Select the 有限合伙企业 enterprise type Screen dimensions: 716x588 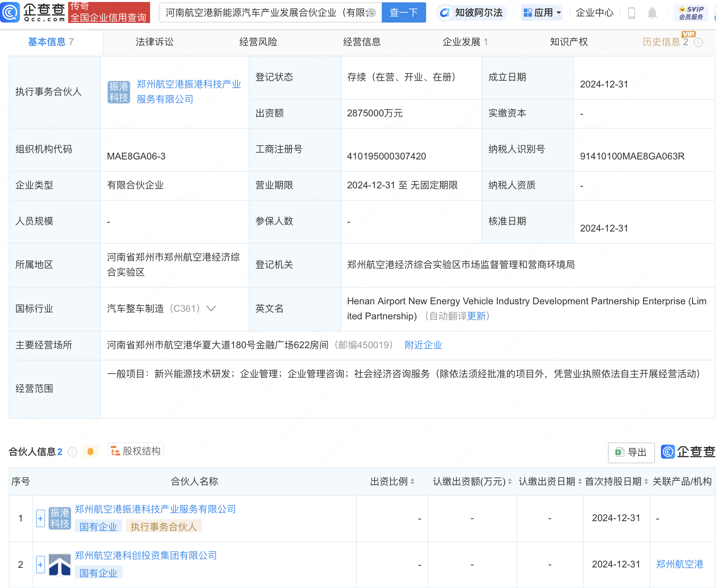click(135, 185)
